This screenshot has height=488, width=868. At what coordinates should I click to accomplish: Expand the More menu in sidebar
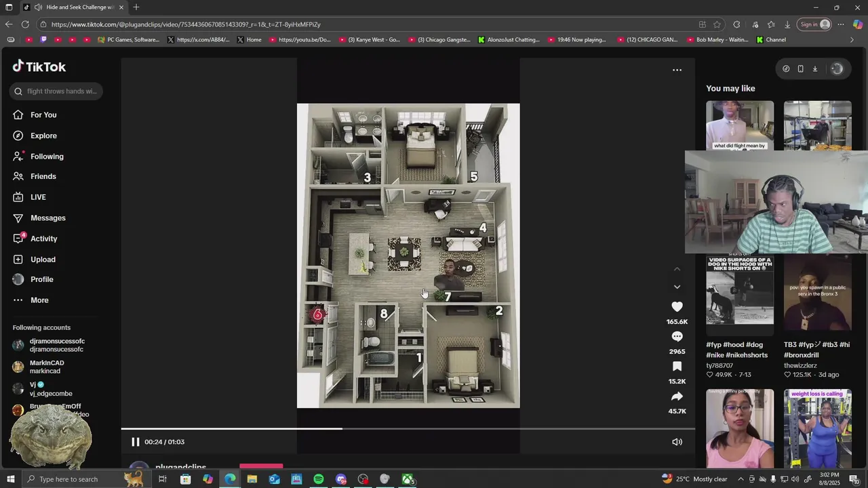point(39,300)
